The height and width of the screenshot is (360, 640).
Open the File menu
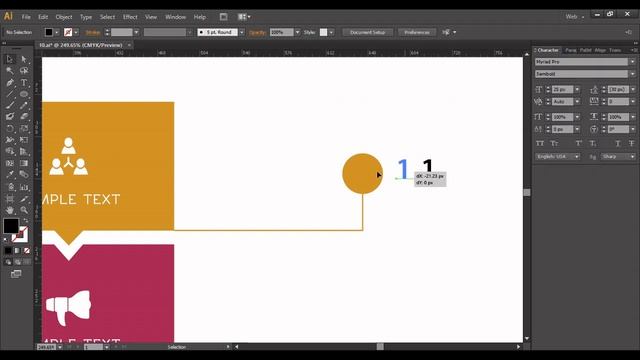tap(26, 17)
